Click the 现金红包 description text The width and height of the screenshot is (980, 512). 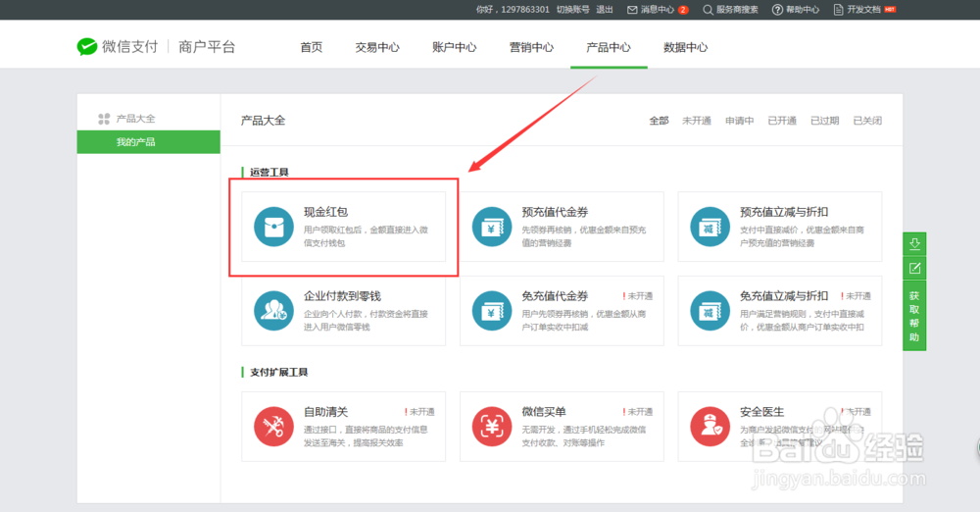pyautogui.click(x=366, y=236)
